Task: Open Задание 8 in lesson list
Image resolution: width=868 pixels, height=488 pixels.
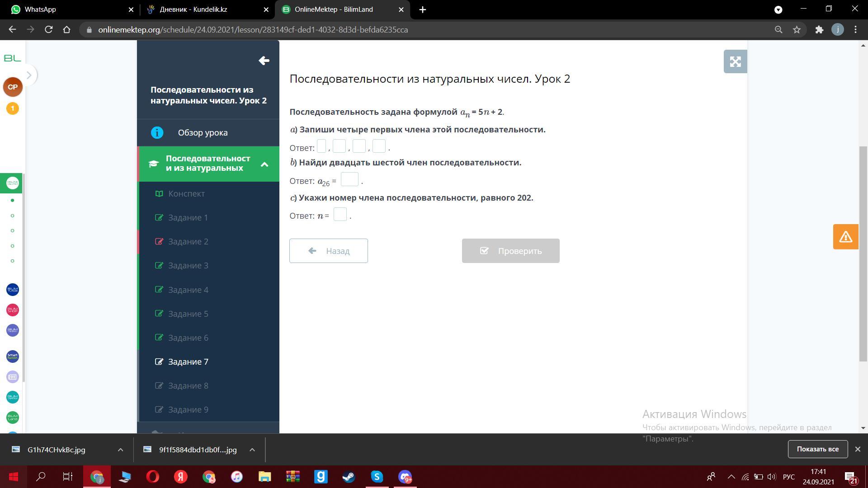Action: [188, 385]
